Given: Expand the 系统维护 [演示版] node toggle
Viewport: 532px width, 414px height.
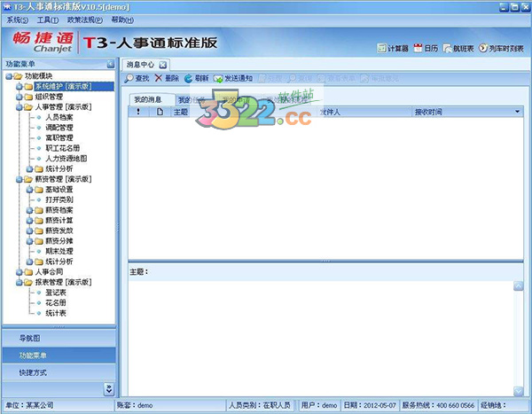Looking at the screenshot, I should (20, 87).
